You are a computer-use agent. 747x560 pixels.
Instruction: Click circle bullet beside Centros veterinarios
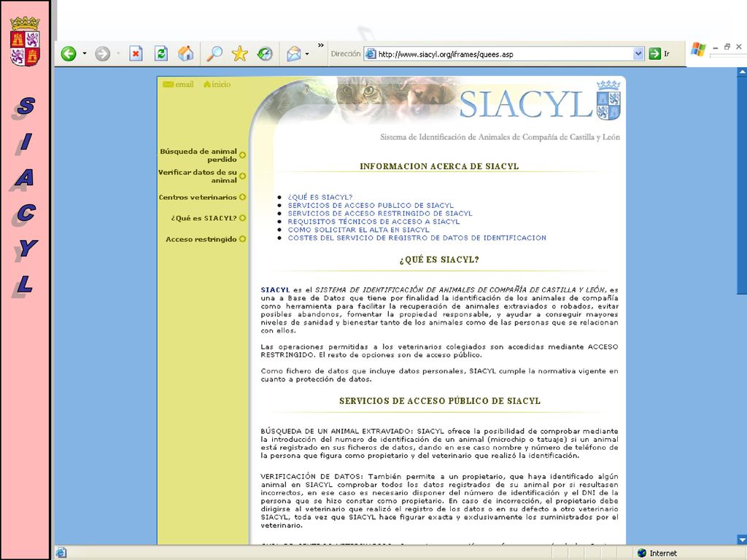242,197
